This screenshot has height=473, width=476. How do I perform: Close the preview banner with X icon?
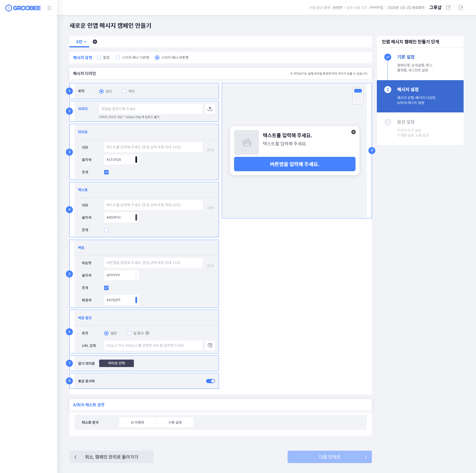(x=354, y=132)
